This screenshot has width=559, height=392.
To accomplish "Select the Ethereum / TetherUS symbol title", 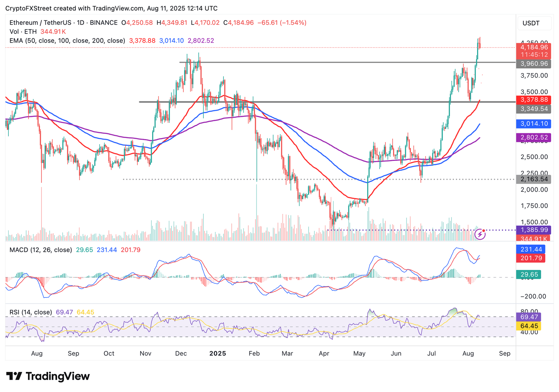I will (x=40, y=23).
